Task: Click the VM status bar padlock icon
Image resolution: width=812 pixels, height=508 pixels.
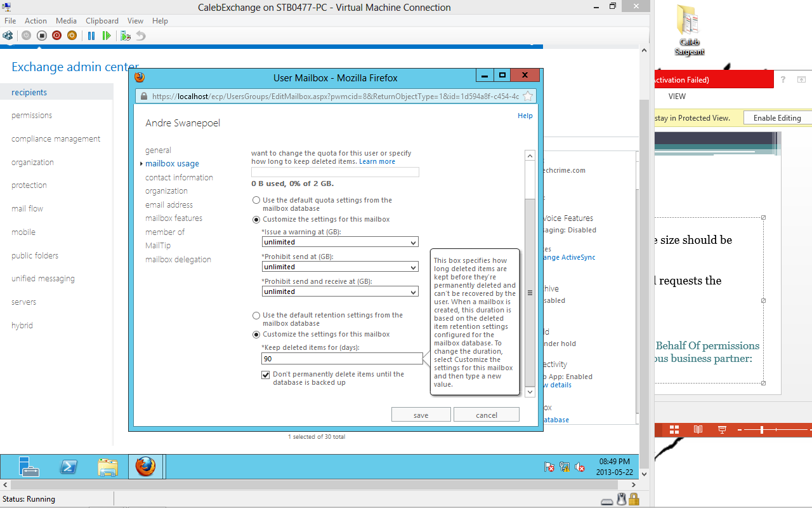Action: pyautogui.click(x=635, y=500)
